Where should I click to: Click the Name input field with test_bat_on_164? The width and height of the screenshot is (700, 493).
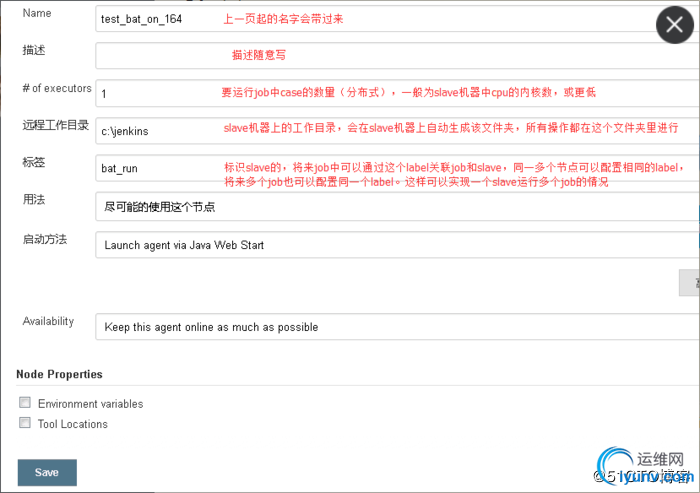(397, 19)
